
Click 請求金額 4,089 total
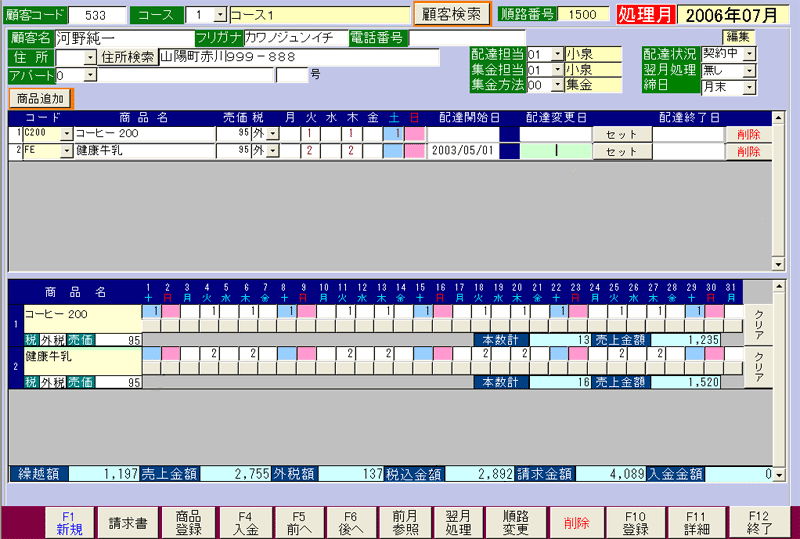pyautogui.click(x=610, y=474)
